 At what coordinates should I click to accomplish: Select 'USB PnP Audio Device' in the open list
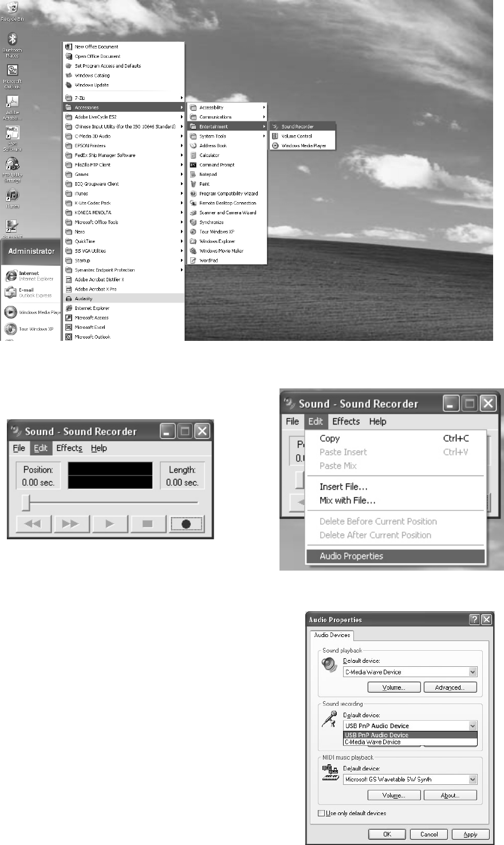pos(410,735)
